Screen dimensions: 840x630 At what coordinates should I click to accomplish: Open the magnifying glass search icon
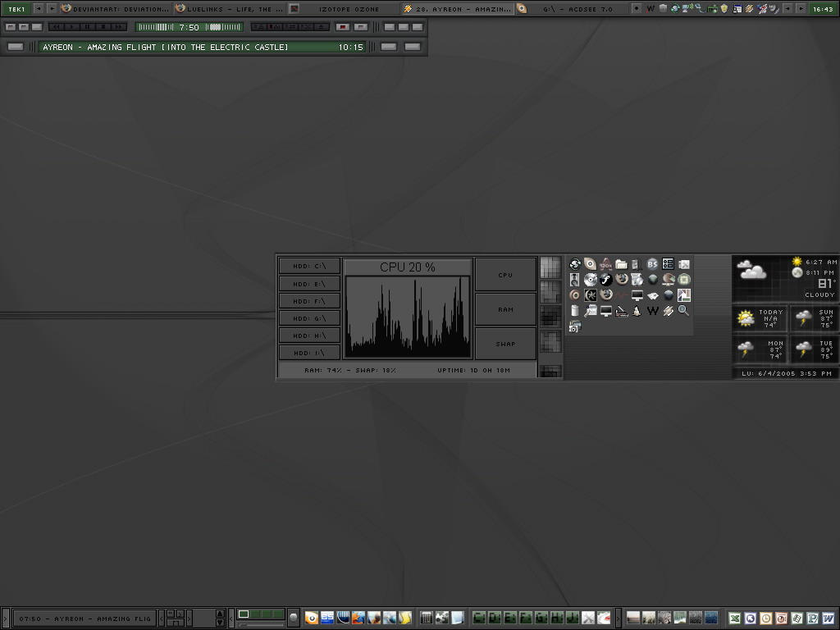tap(683, 311)
